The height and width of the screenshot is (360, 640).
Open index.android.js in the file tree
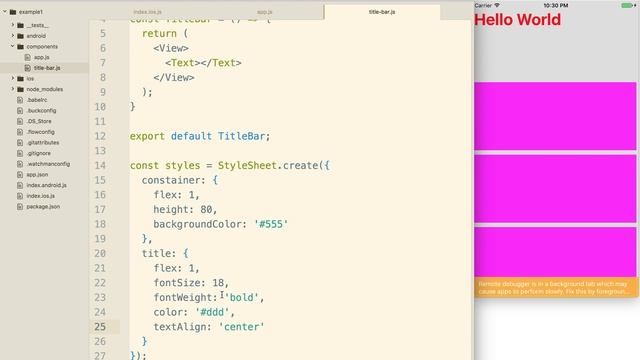(47, 185)
